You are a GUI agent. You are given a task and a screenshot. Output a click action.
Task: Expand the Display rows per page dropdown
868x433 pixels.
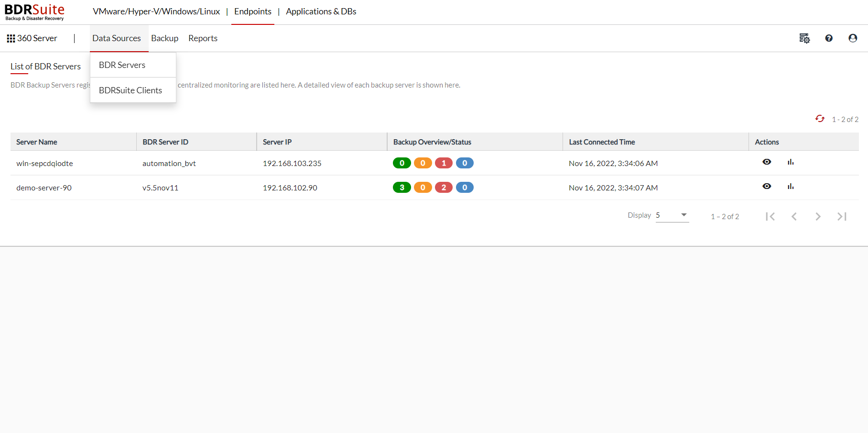tap(672, 215)
